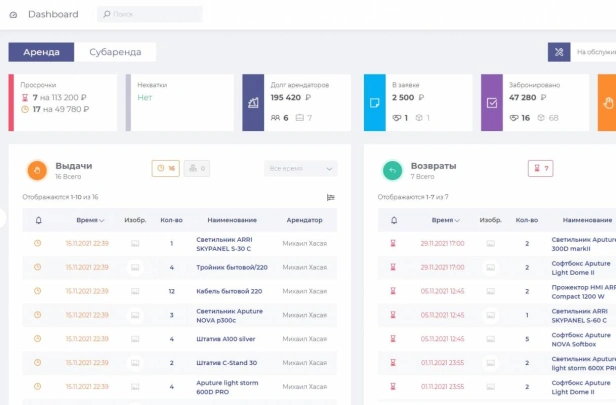Click the green Возвраты return arrow icon
This screenshot has width=616, height=405.
(x=392, y=170)
